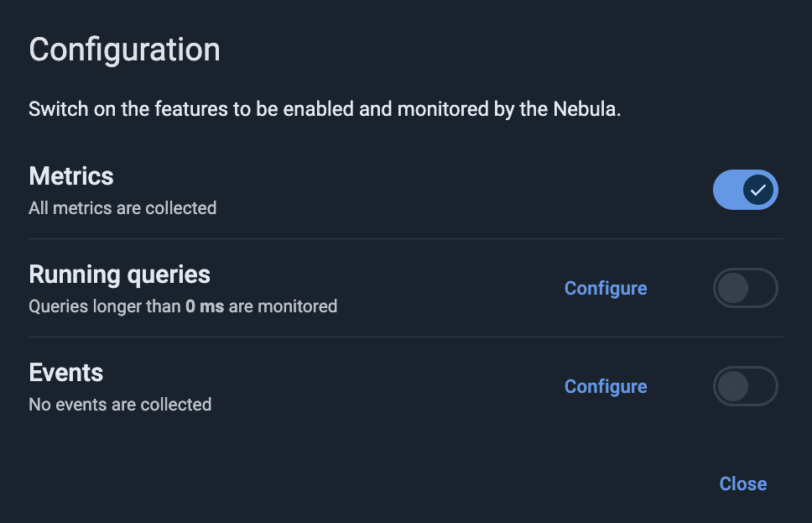The image size is (812, 523).
Task: Click the word "Nebula" in description
Action: click(585, 109)
